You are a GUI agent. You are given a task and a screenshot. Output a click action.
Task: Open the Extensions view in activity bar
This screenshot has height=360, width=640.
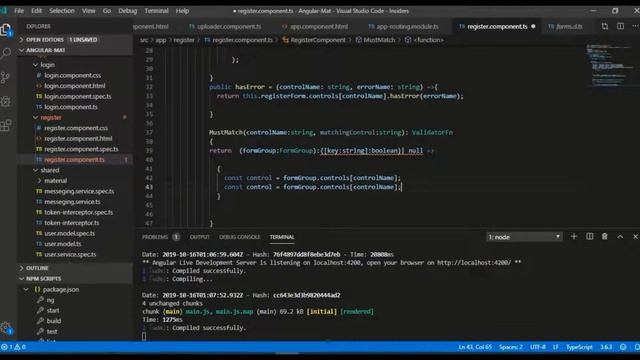(6, 125)
